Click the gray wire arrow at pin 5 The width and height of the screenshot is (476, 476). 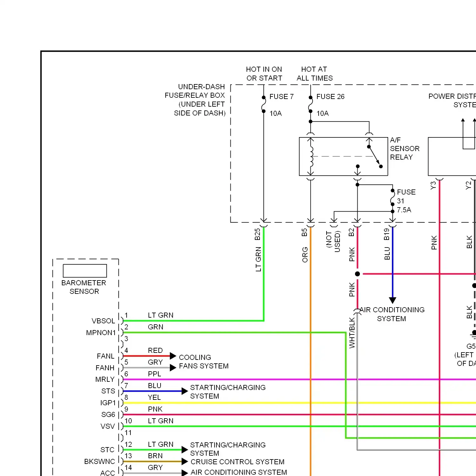pyautogui.click(x=173, y=367)
